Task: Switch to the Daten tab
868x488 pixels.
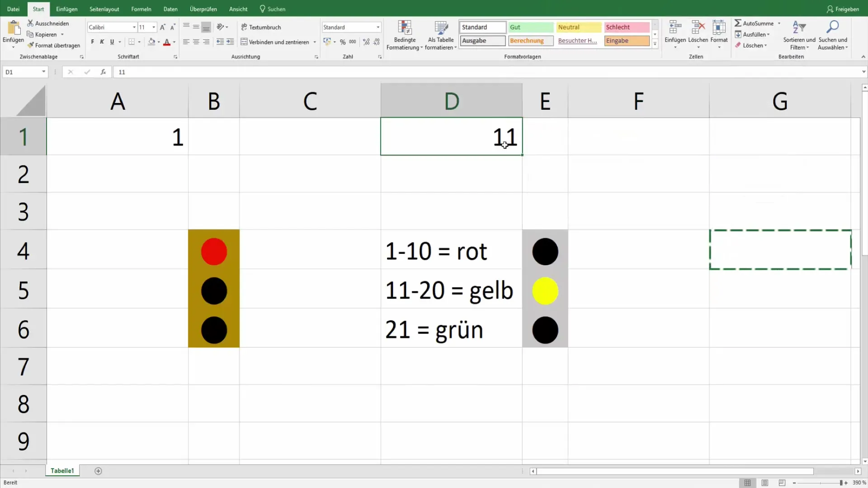Action: pyautogui.click(x=170, y=9)
